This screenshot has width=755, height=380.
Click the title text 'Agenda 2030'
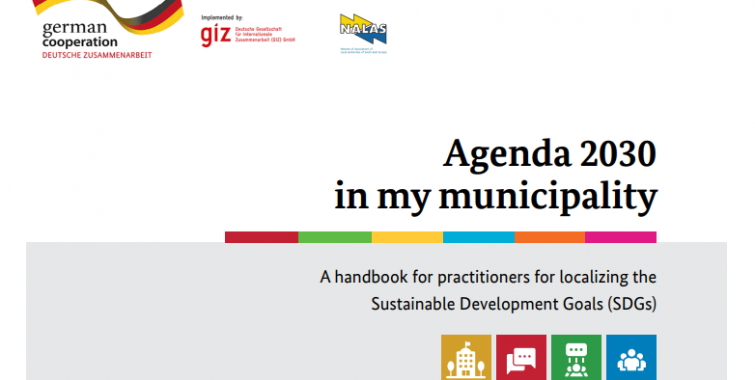click(550, 155)
